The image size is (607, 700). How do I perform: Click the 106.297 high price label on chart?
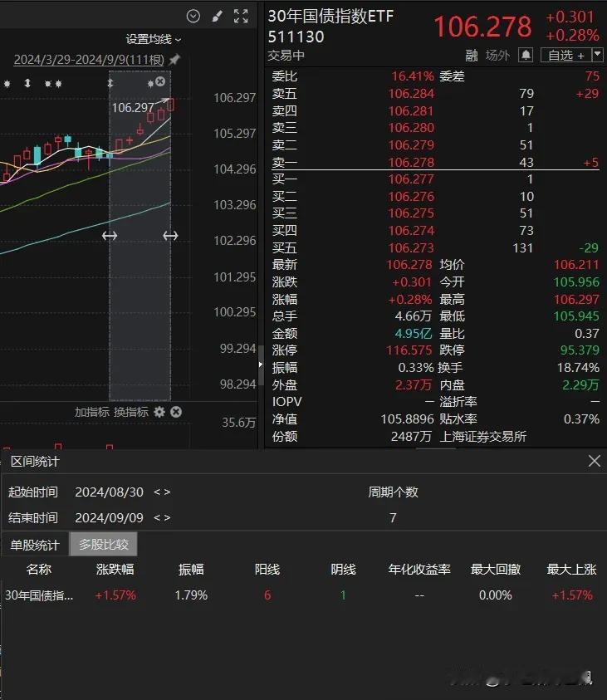pyautogui.click(x=133, y=108)
